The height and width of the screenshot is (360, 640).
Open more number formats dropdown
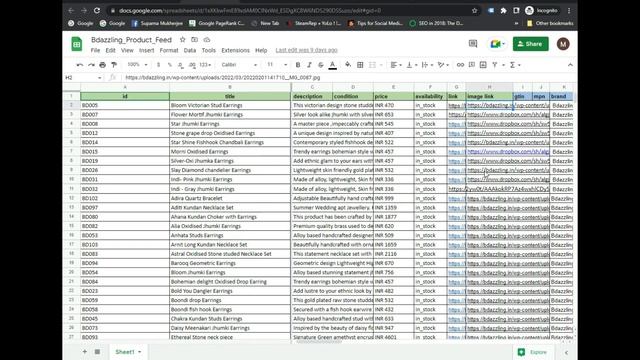coord(205,65)
